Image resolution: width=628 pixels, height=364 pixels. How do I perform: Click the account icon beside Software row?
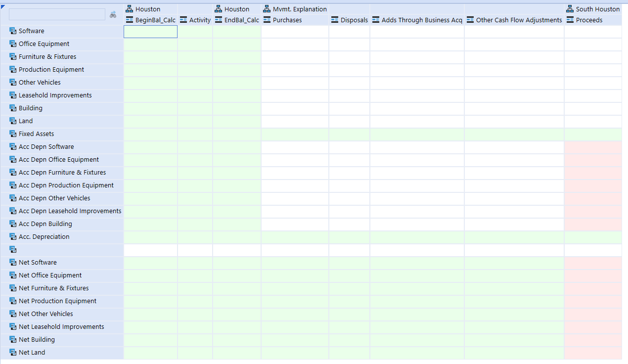(x=13, y=31)
